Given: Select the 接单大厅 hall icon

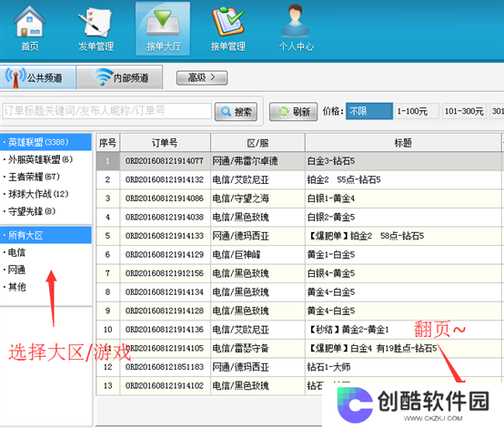Looking at the screenshot, I should point(163,28).
